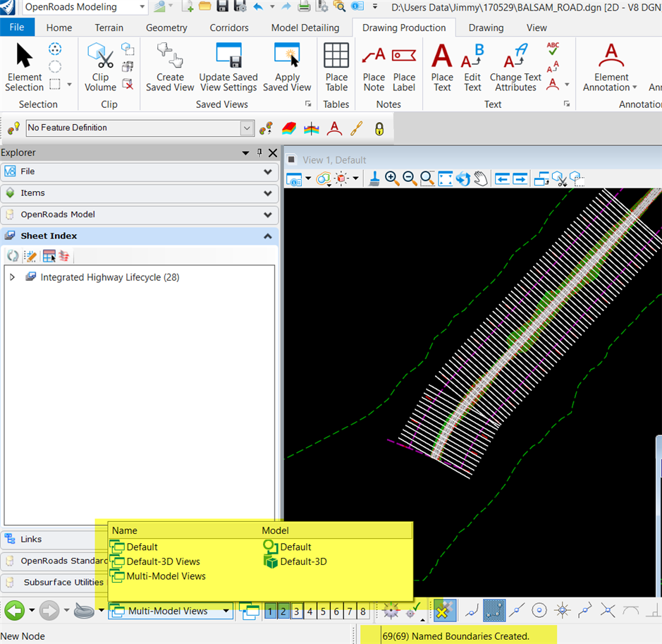Image resolution: width=662 pixels, height=644 pixels.
Task: Open the No Feature Definition dropdown
Action: (x=247, y=128)
